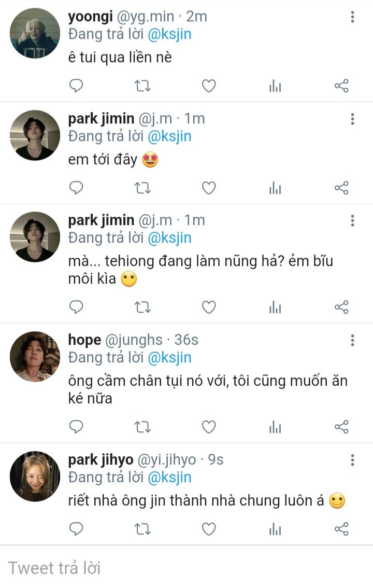Open overflow menu on park jihyo's tweet
The width and height of the screenshot is (373, 588).
[352, 460]
